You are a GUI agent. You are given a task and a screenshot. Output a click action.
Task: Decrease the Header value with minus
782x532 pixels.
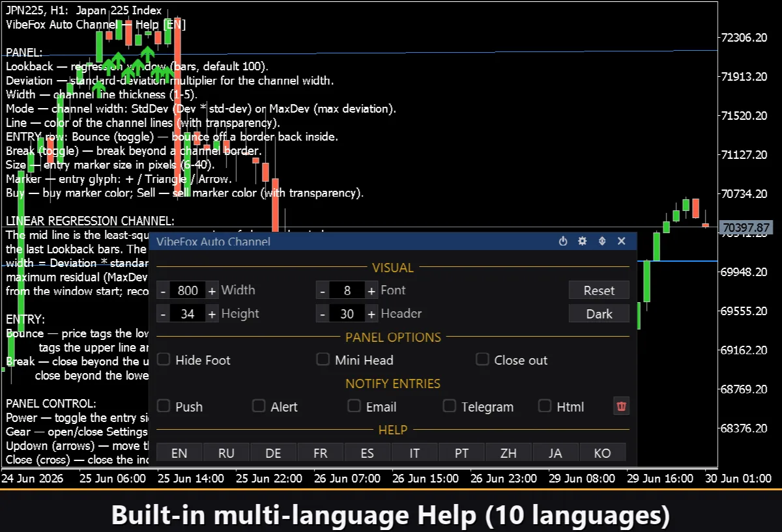323,314
